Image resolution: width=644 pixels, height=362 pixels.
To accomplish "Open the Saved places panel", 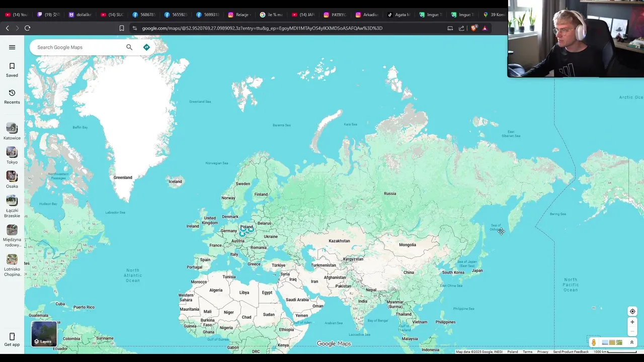I will (12, 70).
